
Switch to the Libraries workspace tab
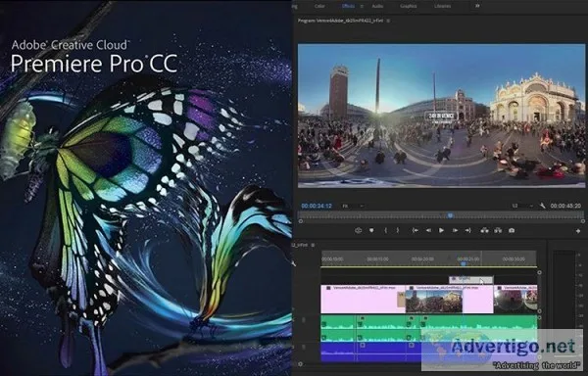coord(443,6)
